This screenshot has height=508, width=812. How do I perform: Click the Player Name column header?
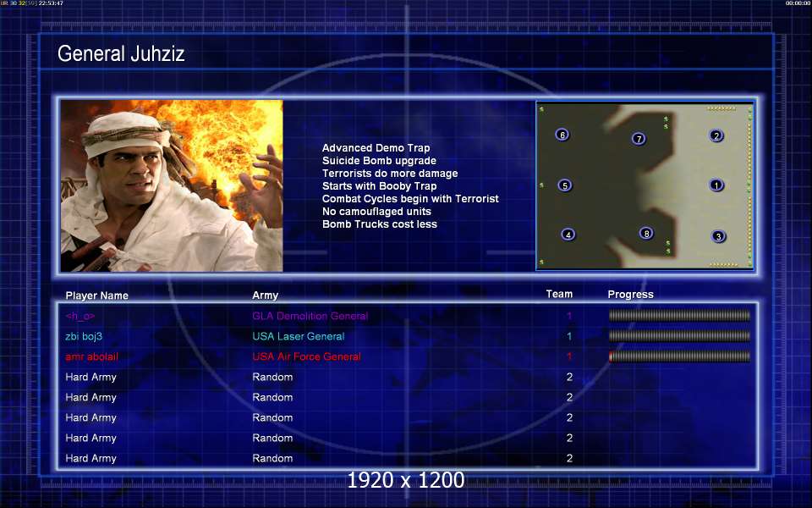tap(96, 295)
